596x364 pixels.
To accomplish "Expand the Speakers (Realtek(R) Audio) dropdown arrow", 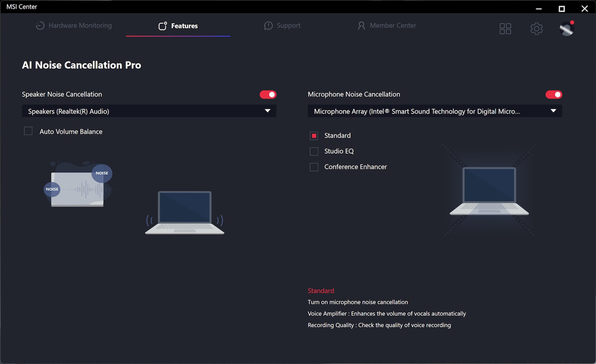I will tap(268, 111).
